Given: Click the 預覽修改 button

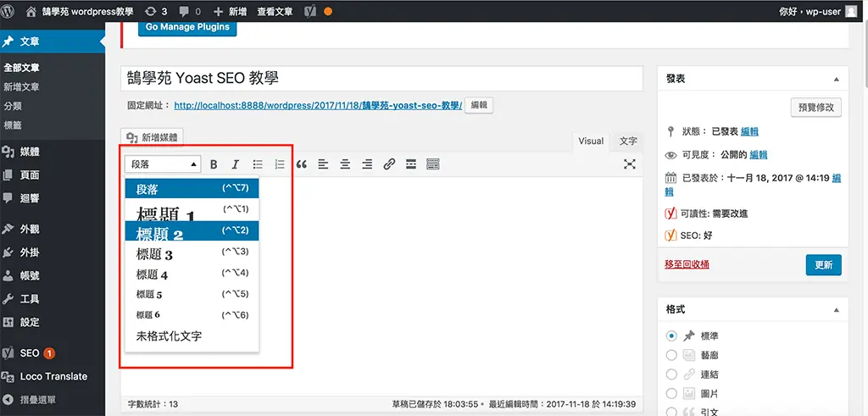Looking at the screenshot, I should pos(816,108).
